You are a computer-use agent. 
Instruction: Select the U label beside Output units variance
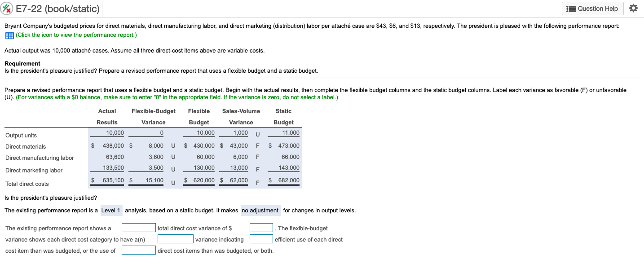tap(256, 134)
